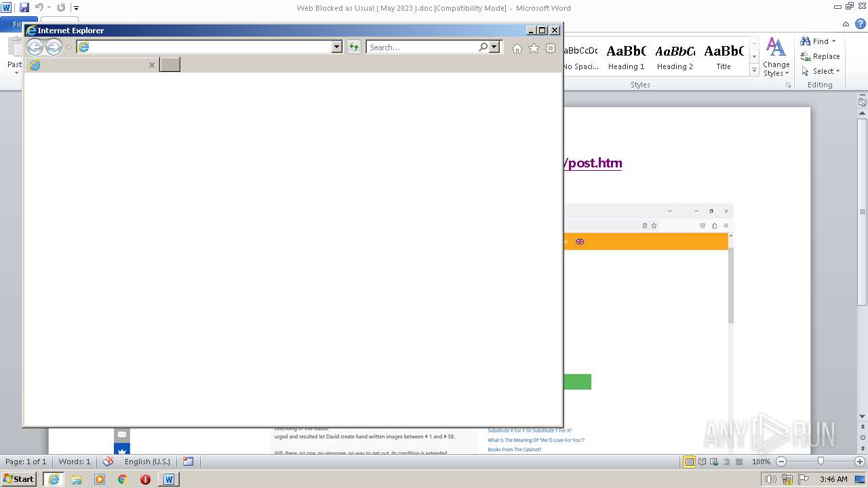Click the Internet Explorer address bar

203,47
